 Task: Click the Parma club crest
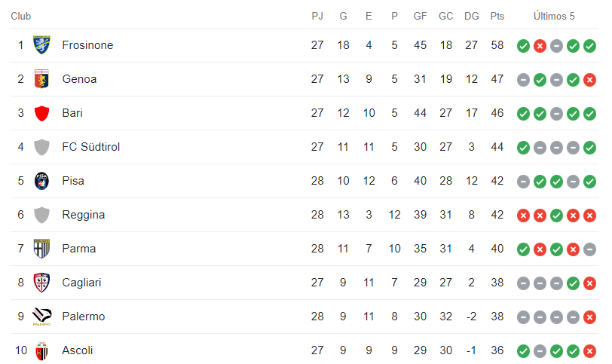[41, 249]
